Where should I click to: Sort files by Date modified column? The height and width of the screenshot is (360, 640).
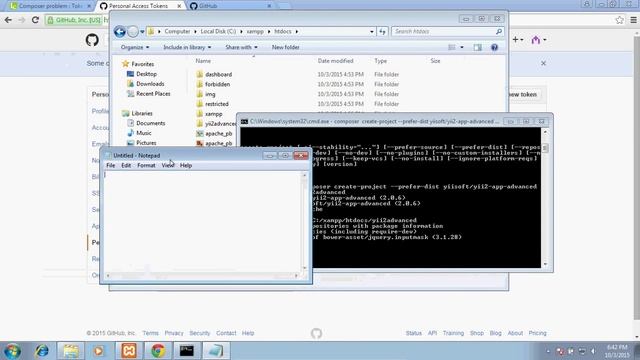[x=335, y=61]
